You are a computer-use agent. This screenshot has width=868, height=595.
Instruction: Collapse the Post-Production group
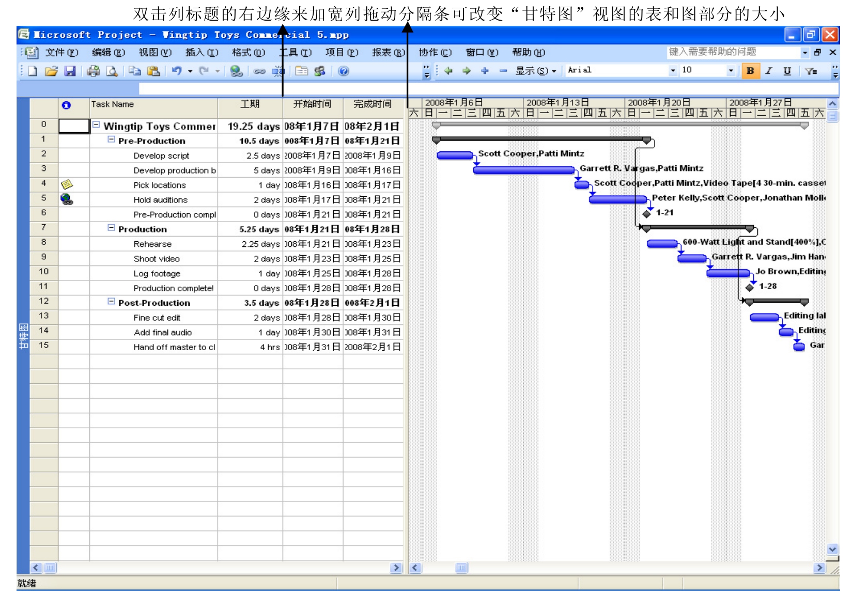(x=111, y=302)
